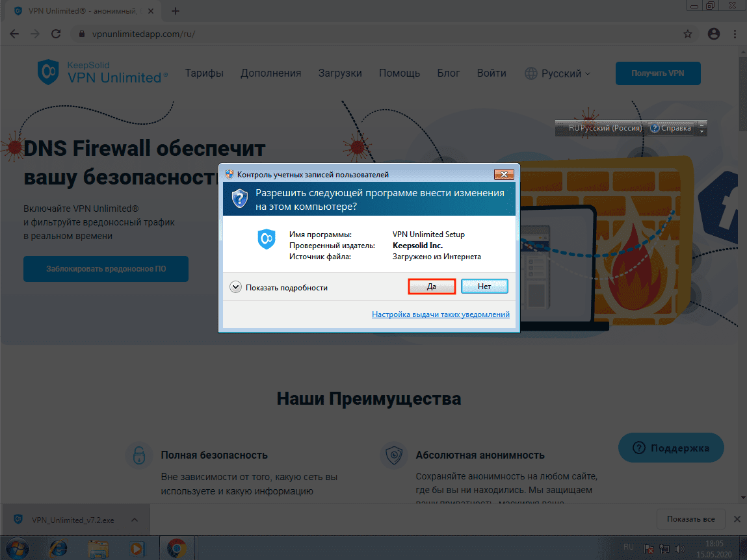
Task: Open the Chrome profile account icon
Action: coord(714,34)
